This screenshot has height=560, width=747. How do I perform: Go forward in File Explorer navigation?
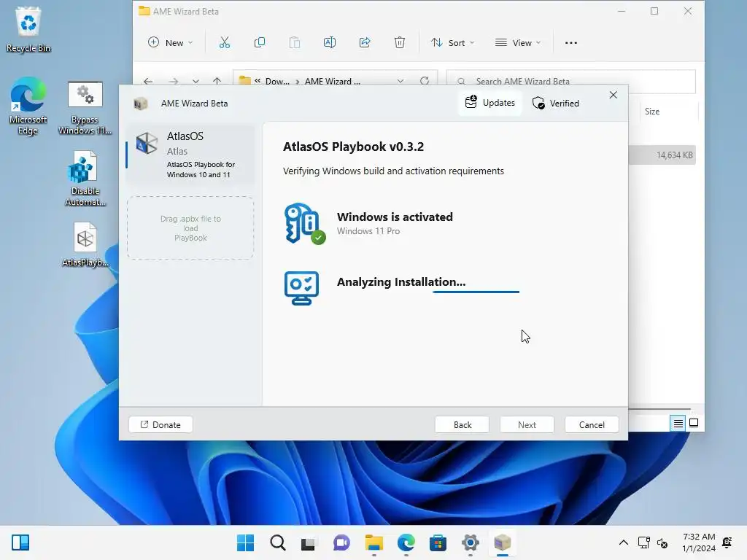(174, 81)
